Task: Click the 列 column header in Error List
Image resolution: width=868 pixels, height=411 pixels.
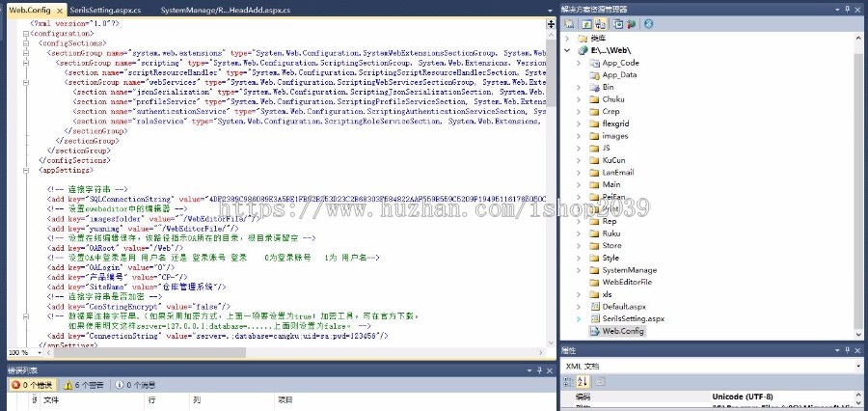Action: [197, 400]
